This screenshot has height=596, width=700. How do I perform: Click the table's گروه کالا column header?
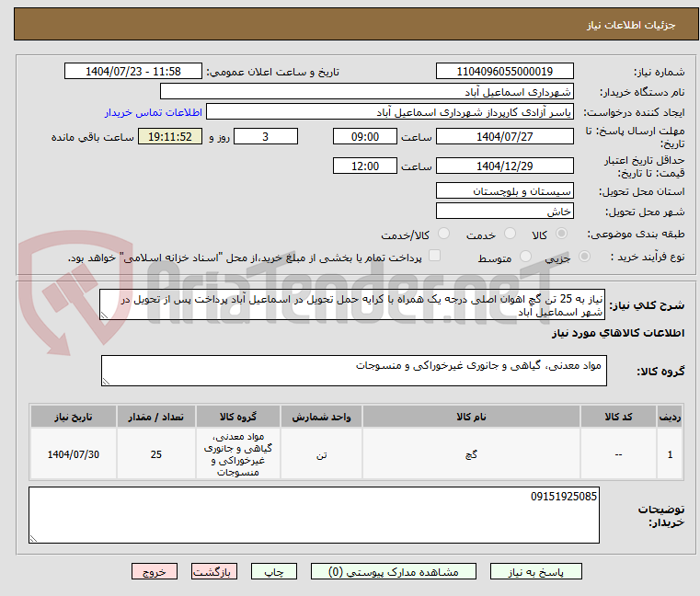click(238, 417)
